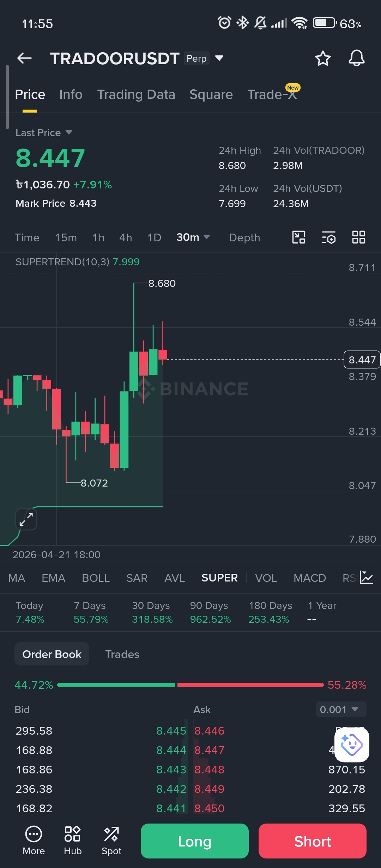
Task: Expand chart to fullscreen
Action: (x=26, y=519)
